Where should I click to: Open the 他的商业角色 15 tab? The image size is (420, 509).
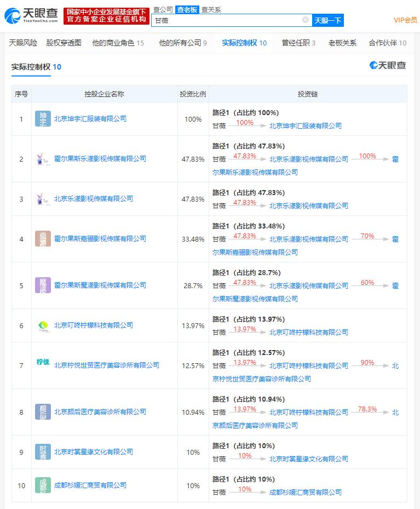[118, 43]
